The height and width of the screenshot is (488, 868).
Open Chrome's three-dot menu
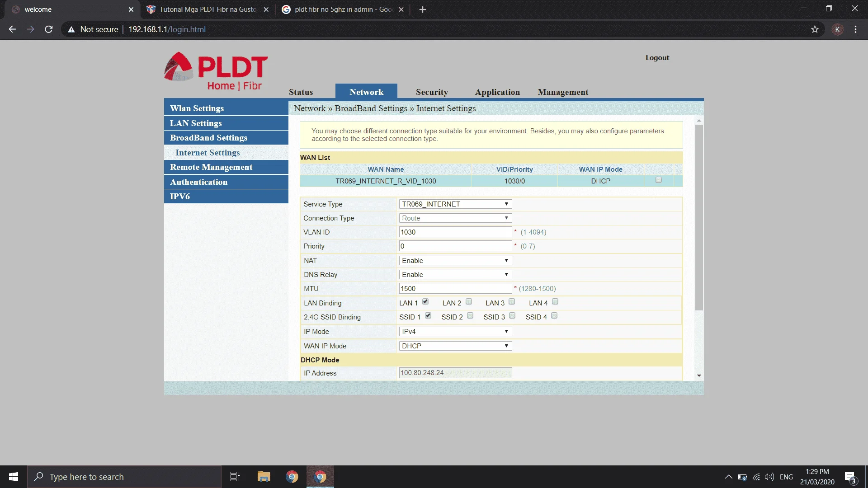[855, 29]
